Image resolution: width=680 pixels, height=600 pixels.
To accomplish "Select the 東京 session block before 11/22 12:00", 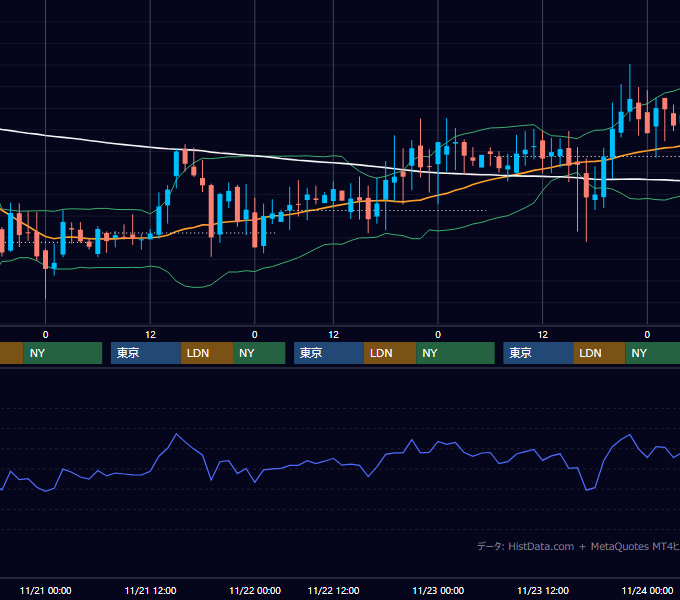I will (x=329, y=353).
